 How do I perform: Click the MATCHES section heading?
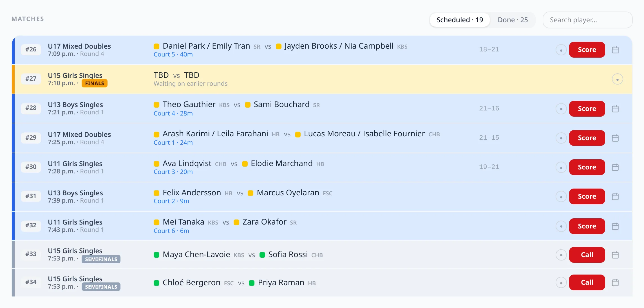pyautogui.click(x=28, y=19)
